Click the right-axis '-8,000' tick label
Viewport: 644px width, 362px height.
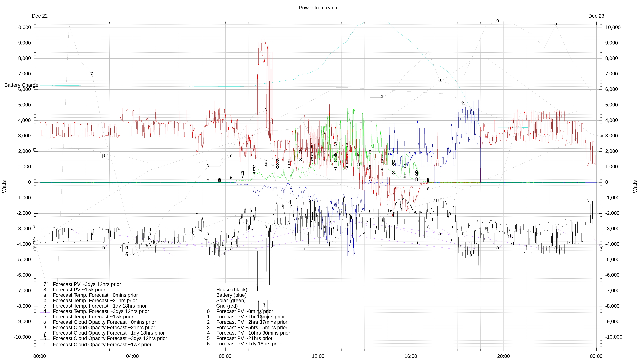pos(612,306)
